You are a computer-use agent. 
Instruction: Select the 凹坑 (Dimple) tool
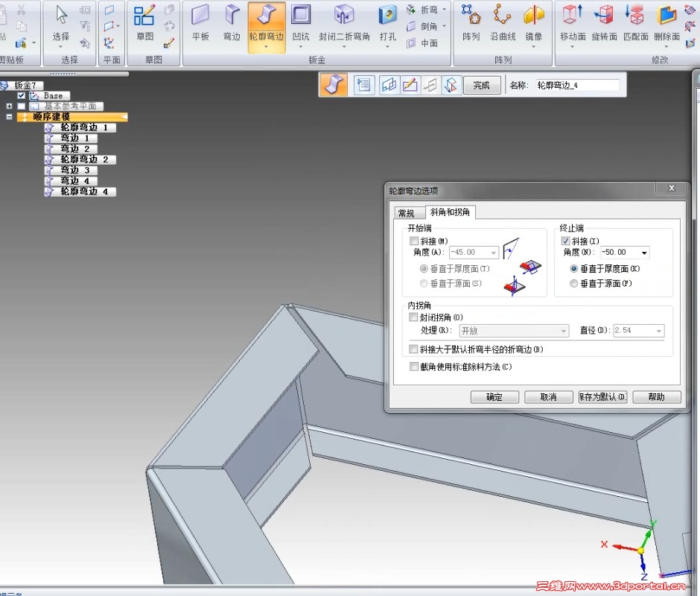[301, 23]
